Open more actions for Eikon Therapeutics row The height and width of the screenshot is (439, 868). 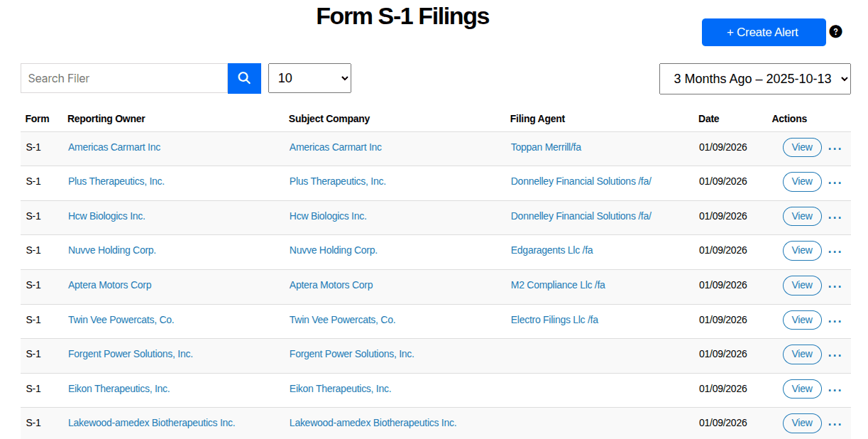(x=835, y=390)
